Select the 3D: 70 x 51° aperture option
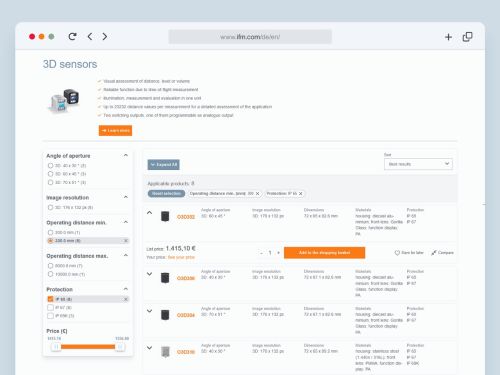Screen dimensions: 500x375 coord(50,182)
